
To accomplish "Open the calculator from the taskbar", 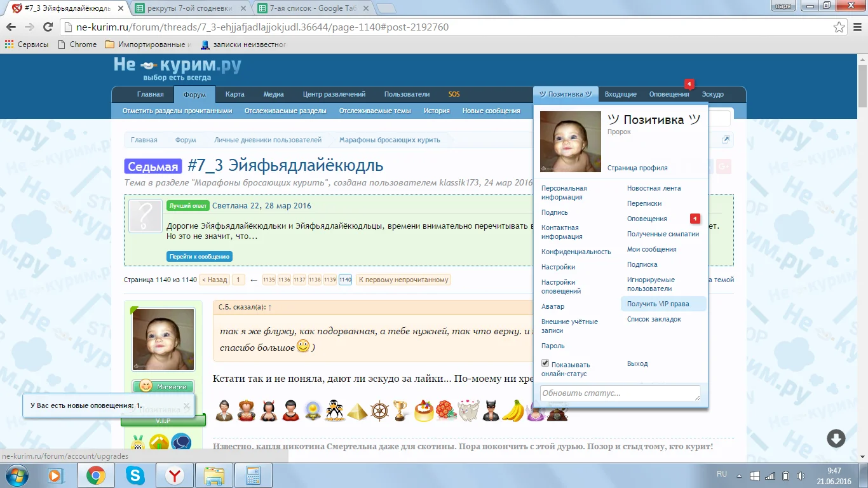I will [x=254, y=475].
